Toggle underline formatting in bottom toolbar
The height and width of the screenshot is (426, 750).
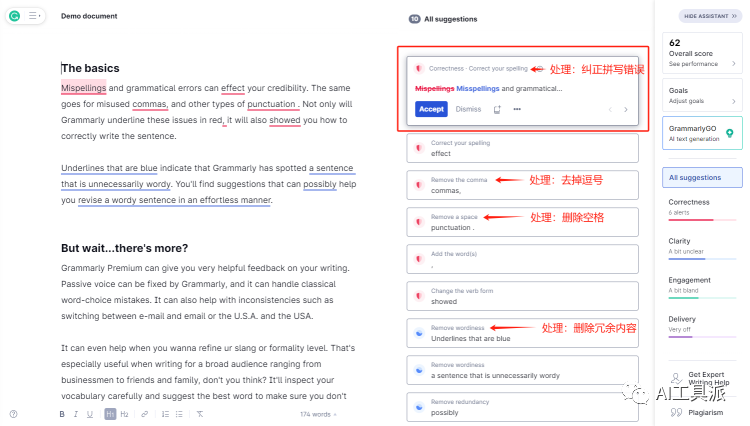coord(89,414)
